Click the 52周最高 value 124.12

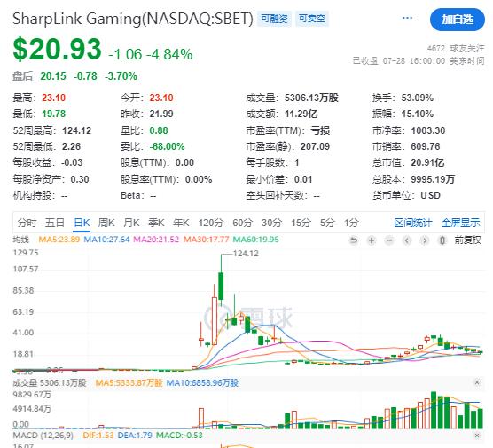coord(76,130)
